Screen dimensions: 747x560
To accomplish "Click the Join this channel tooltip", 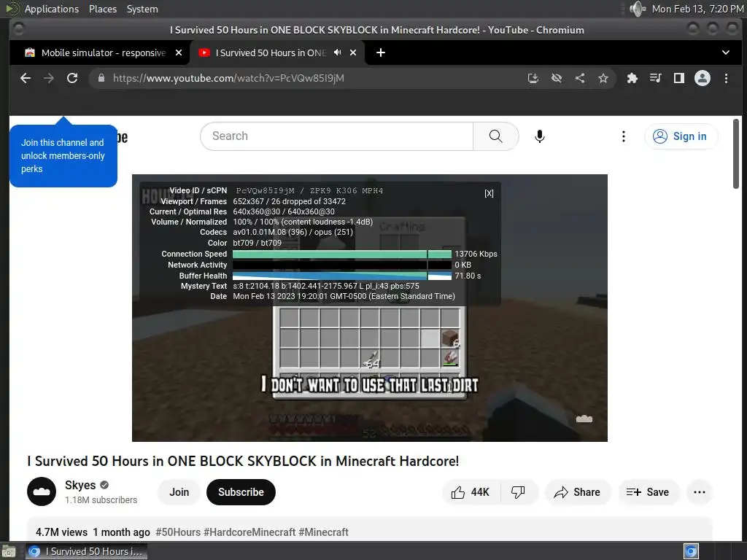I will pos(63,156).
